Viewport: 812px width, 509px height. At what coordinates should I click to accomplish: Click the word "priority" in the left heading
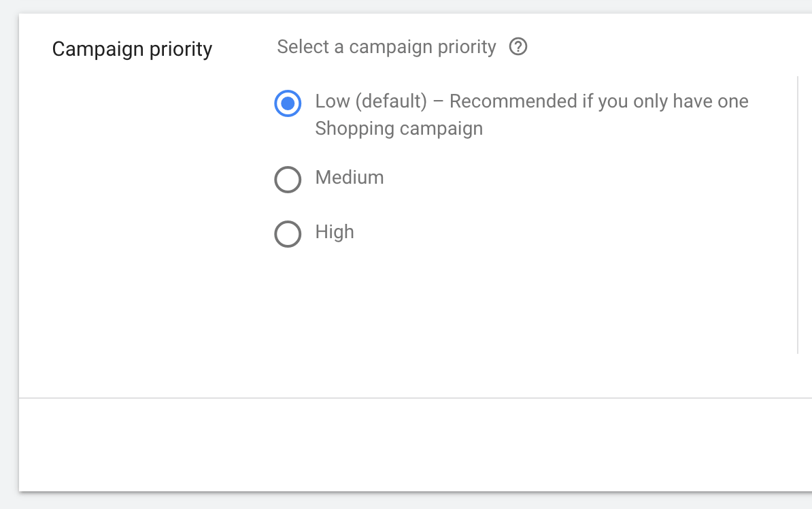pos(181,50)
